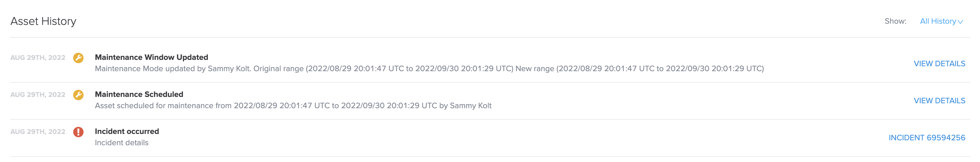
Task: View details of Maintenance Window Updated entry
Action: click(x=939, y=64)
